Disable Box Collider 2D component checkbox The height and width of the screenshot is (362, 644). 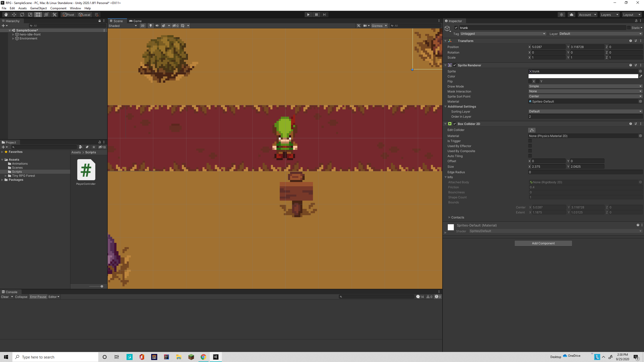[455, 124]
